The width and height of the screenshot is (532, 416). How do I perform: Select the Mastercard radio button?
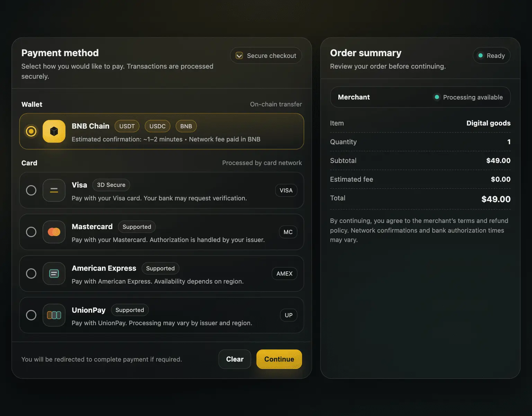pyautogui.click(x=31, y=232)
